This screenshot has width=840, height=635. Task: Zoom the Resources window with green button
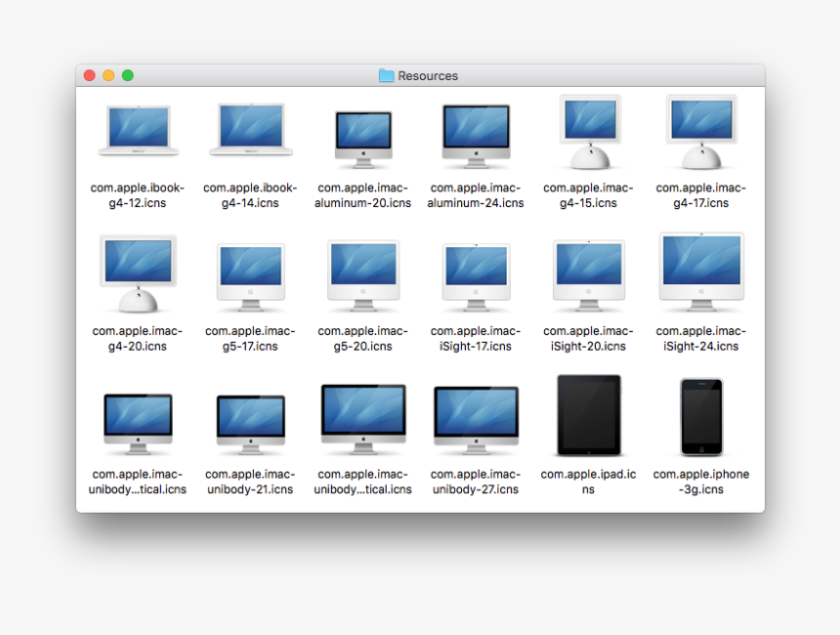pyautogui.click(x=128, y=75)
